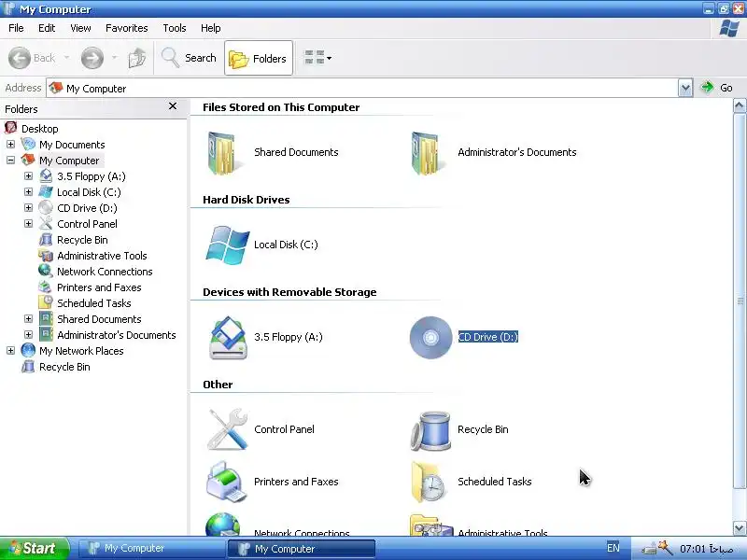The width and height of the screenshot is (747, 560).
Task: Open the Edit menu
Action: (x=47, y=28)
